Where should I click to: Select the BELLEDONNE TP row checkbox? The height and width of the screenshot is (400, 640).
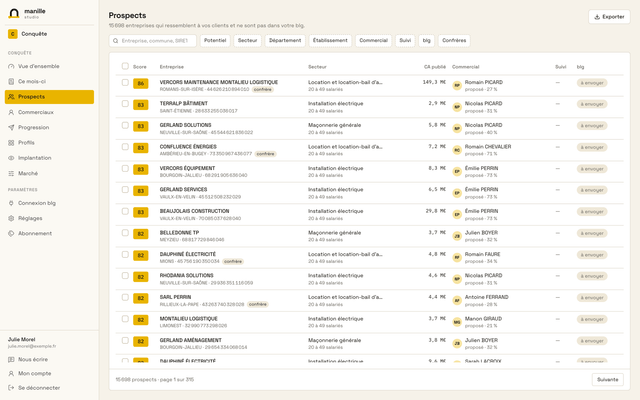[125, 233]
